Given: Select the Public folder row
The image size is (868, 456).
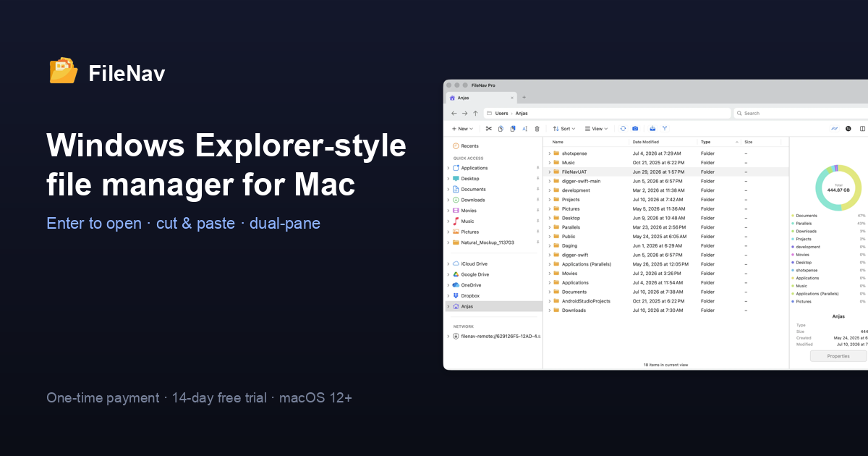Looking at the screenshot, I should [665, 237].
